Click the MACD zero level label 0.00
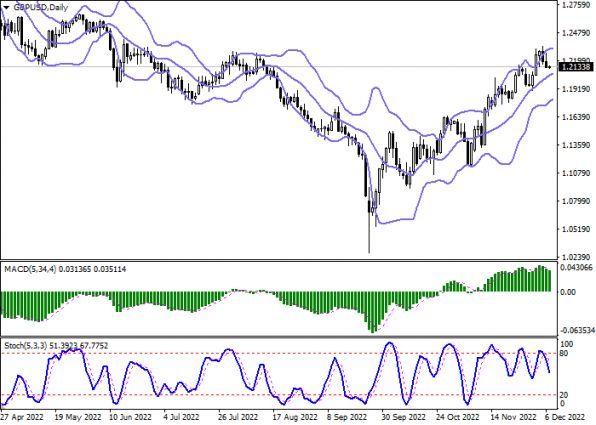The height and width of the screenshot is (425, 596). [x=569, y=292]
